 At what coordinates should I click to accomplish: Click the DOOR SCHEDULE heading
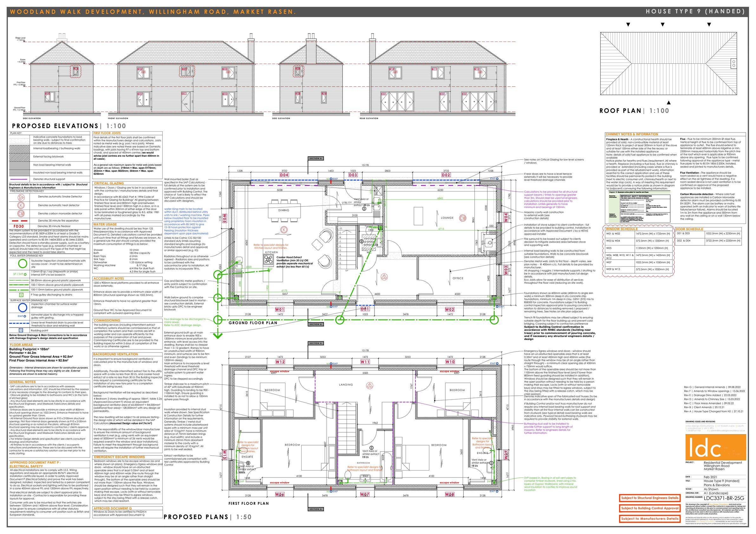click(689, 229)
